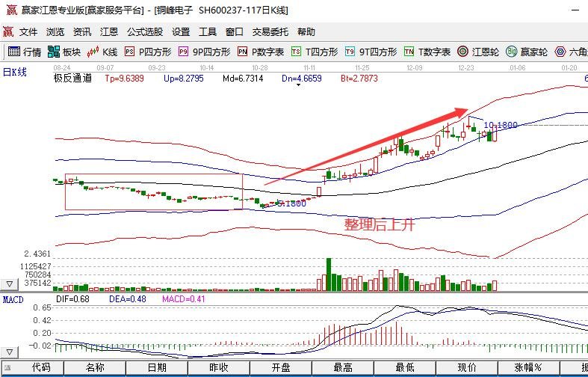Open the 浏览 menu
The width and height of the screenshot is (588, 377).
(x=55, y=32)
